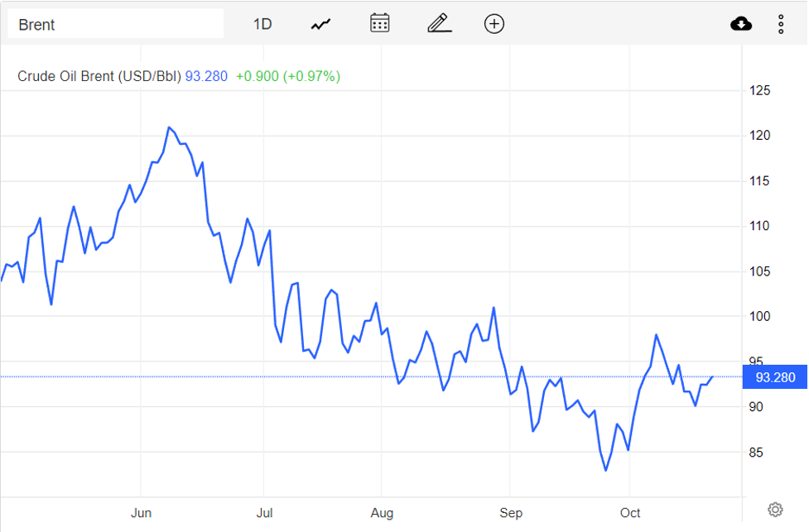Click the Brent symbol search field
Image resolution: width=809 pixels, height=532 pixels.
click(x=116, y=24)
